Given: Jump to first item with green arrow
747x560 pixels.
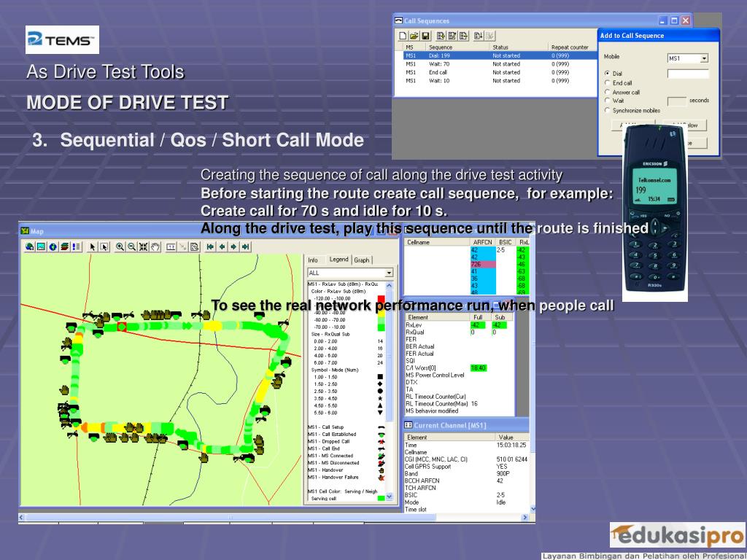Looking at the screenshot, I should (210, 246).
